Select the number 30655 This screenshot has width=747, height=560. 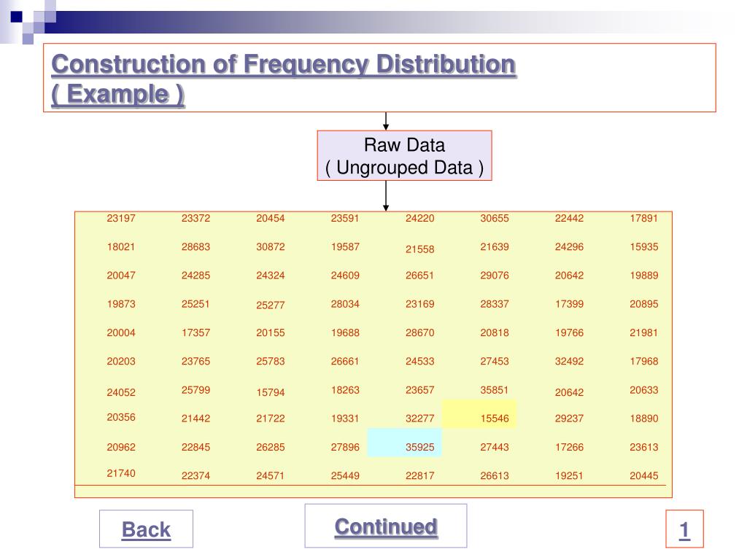click(x=495, y=218)
